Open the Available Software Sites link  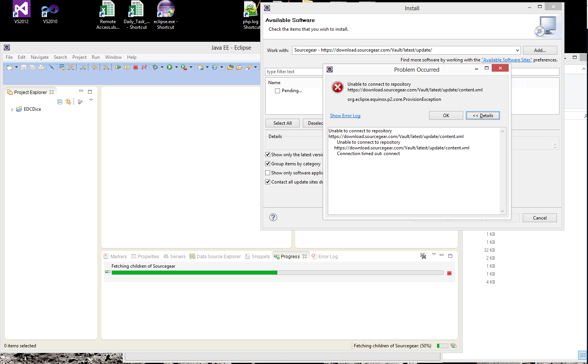click(x=506, y=60)
